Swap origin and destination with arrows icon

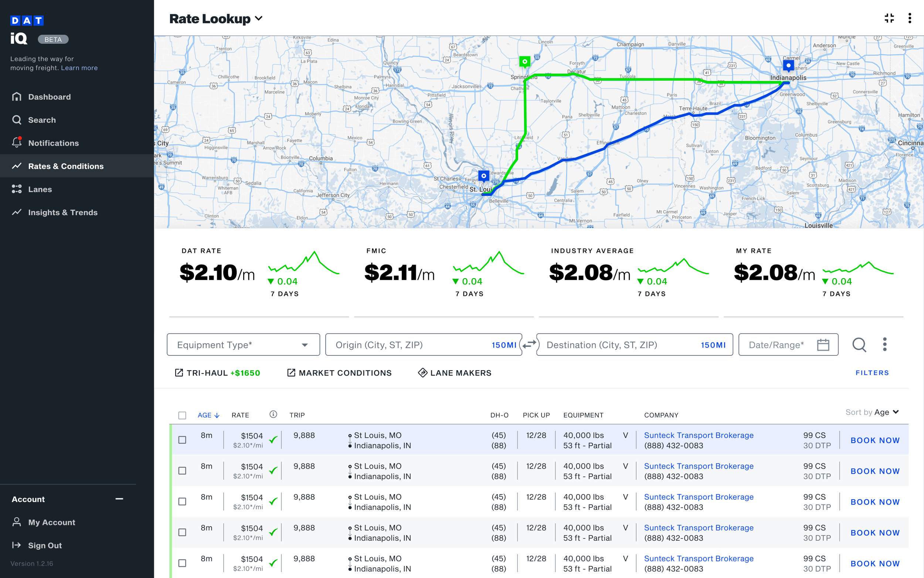pos(529,344)
